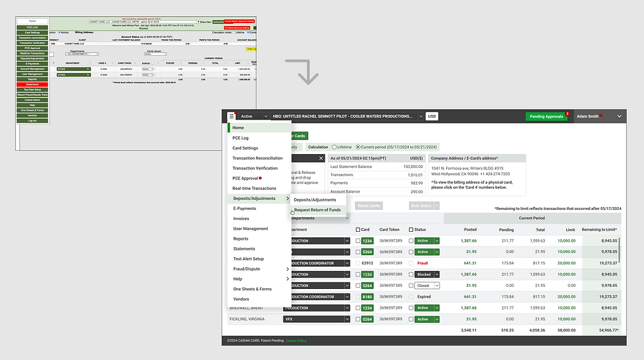Check the status checkbox beside the Blocked dropdown
Viewport: 644px width, 360px height.
(x=411, y=274)
